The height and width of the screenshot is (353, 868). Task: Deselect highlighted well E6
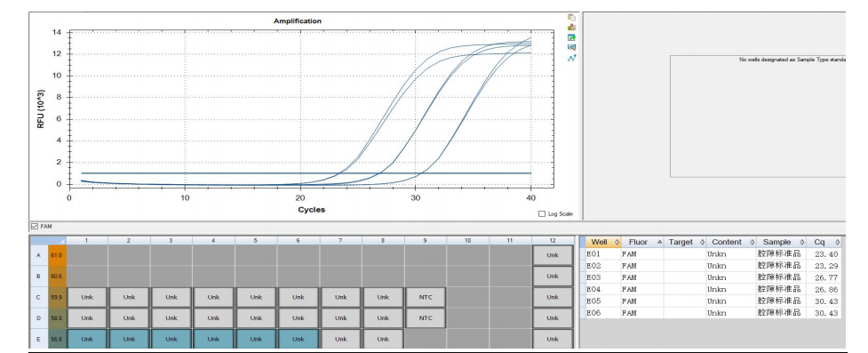point(299,339)
